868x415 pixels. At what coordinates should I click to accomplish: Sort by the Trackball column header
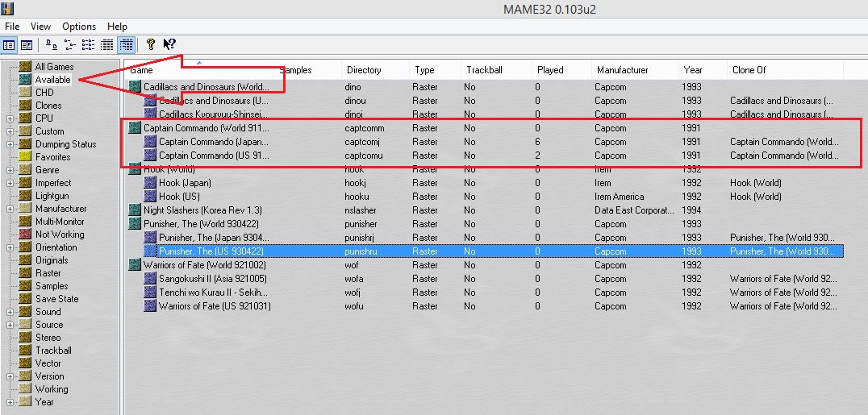tap(496, 70)
